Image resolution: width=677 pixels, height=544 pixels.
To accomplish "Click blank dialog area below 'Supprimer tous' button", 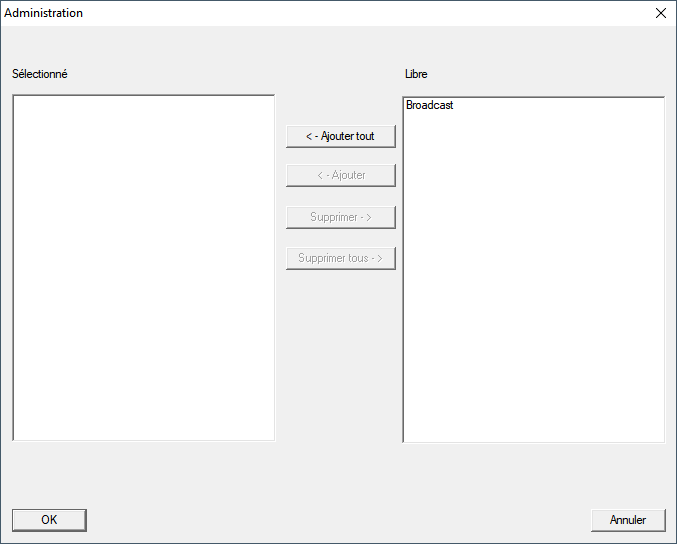I will point(340,350).
